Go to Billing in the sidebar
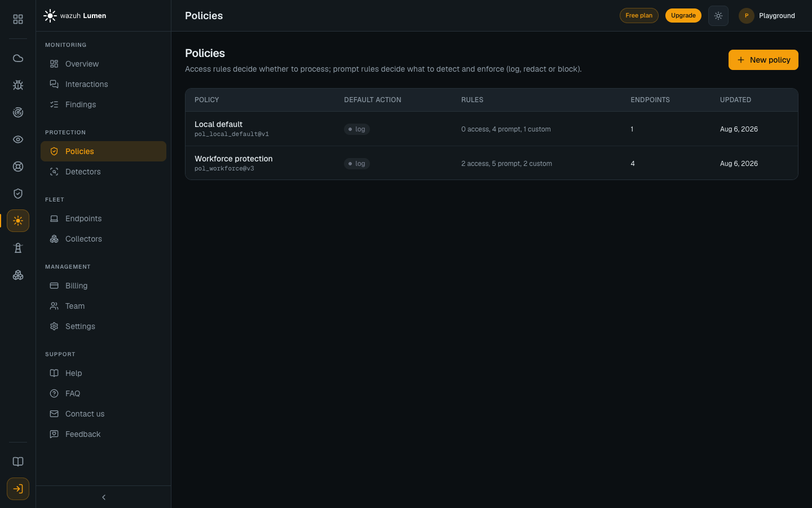 tap(103, 286)
